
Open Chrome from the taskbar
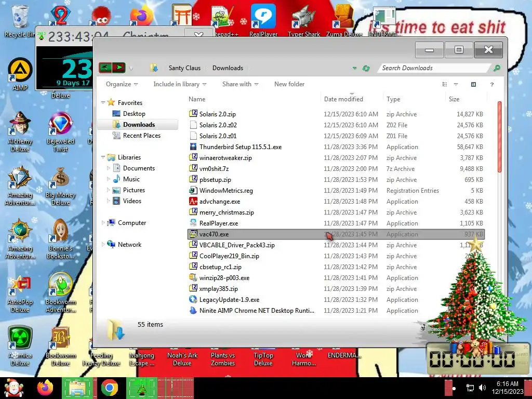tap(109, 388)
